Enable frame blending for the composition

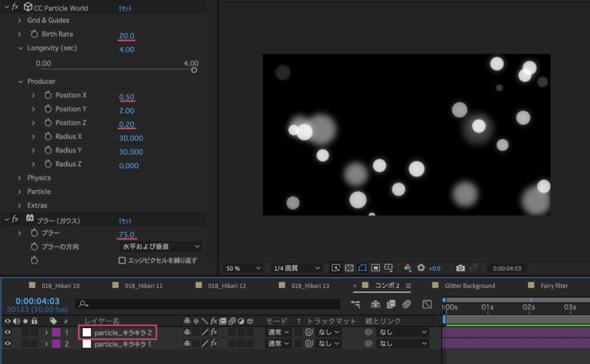[391, 304]
